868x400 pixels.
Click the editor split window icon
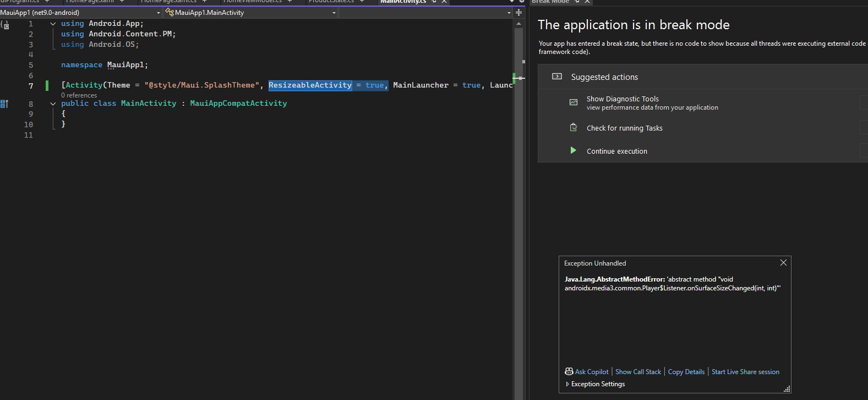(x=518, y=12)
